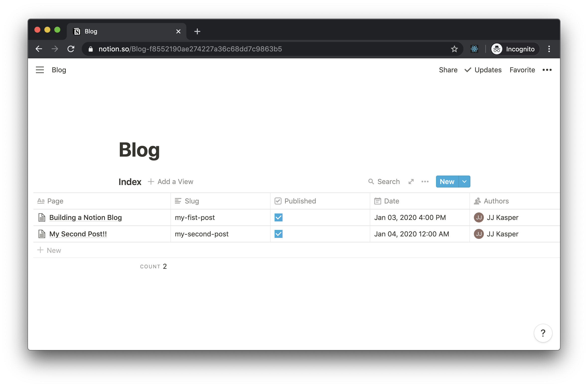Image resolution: width=588 pixels, height=387 pixels.
Task: Open the Slug column header menu
Action: coord(192,201)
